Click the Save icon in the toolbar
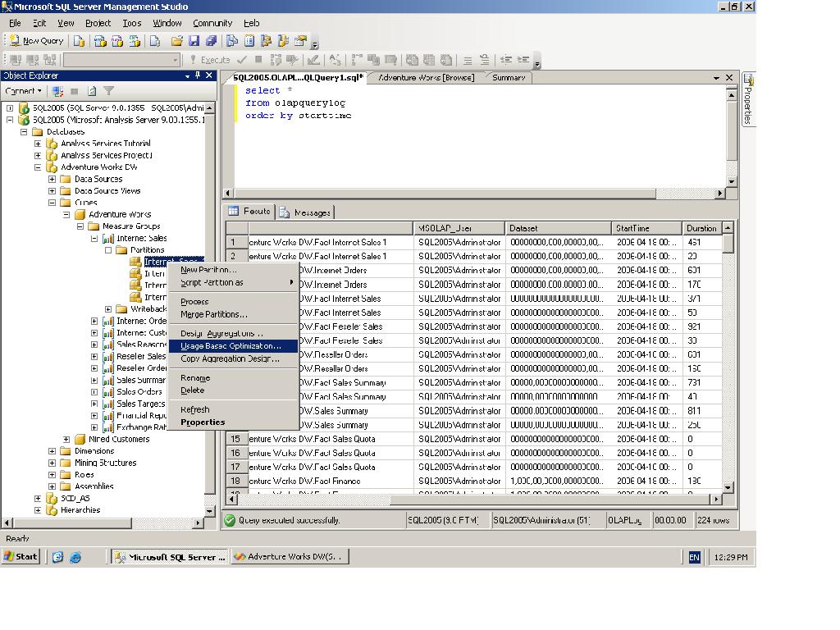Viewport: 840px width, 630px height. point(194,40)
